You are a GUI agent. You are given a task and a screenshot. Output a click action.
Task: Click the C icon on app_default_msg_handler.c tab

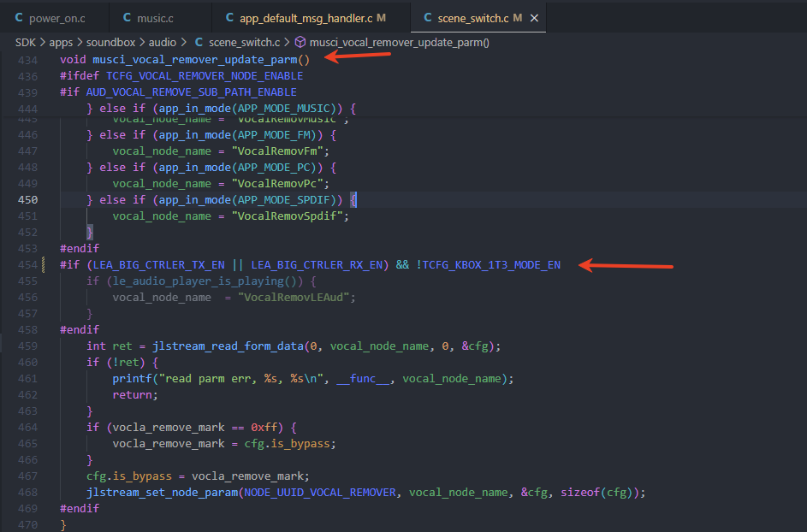pyautogui.click(x=229, y=18)
